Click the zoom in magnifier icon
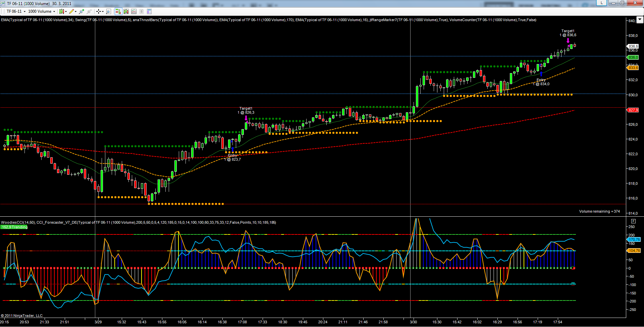Viewport: 644px width, 327px height. (82, 11)
